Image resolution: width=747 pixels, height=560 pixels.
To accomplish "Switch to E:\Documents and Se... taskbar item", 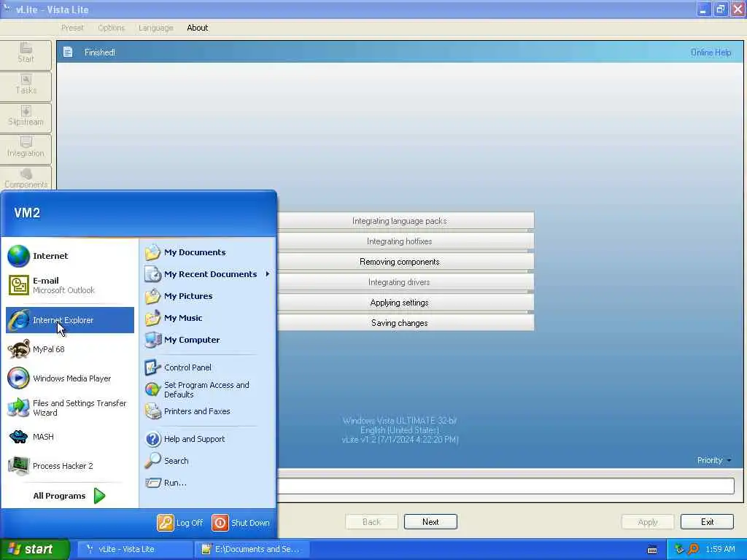I will [252, 549].
